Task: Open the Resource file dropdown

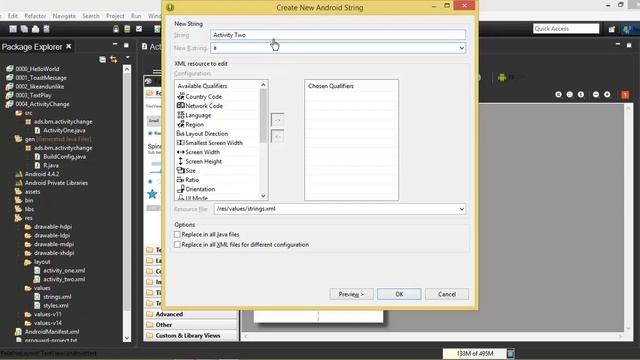Action: (x=462, y=209)
